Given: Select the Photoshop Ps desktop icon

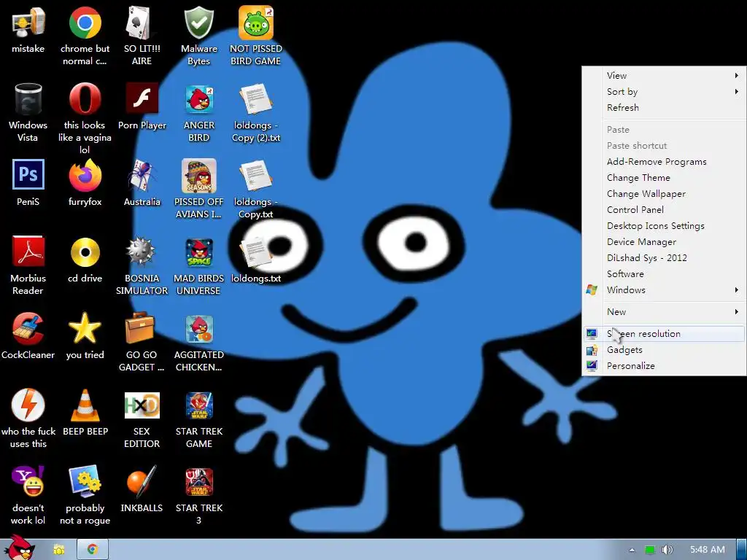Looking at the screenshot, I should tap(28, 175).
